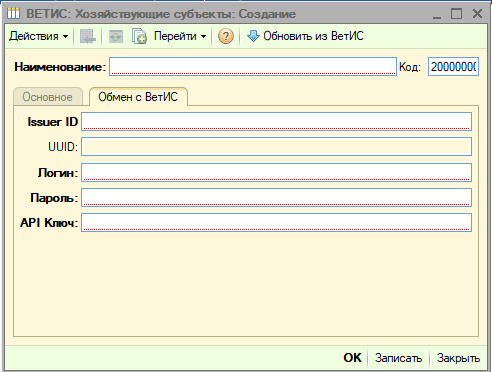This screenshot has width=492, height=372.
Task: Switch to the Основное tab
Action: coord(48,97)
